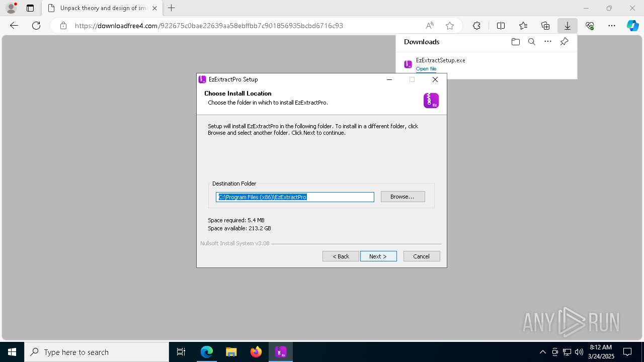Open Microsoft Edge from the taskbar
The width and height of the screenshot is (644, 362).
pyautogui.click(x=207, y=352)
